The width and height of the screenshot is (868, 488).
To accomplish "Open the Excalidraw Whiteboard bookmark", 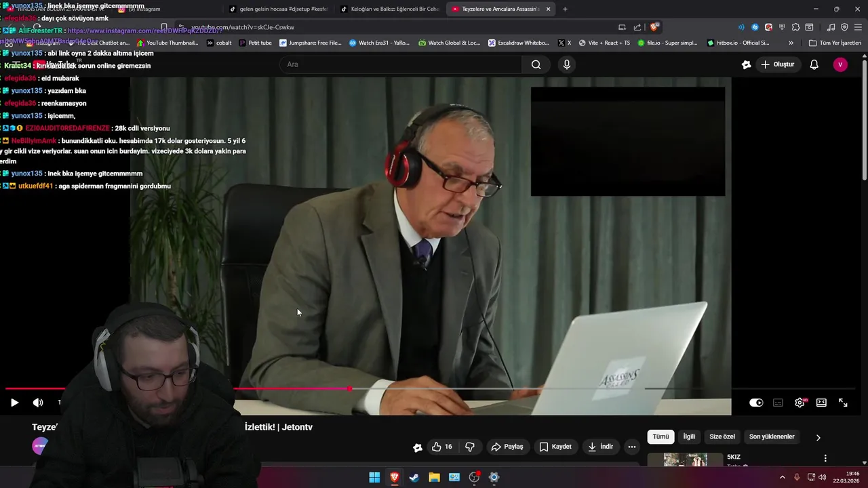I will coord(519,43).
